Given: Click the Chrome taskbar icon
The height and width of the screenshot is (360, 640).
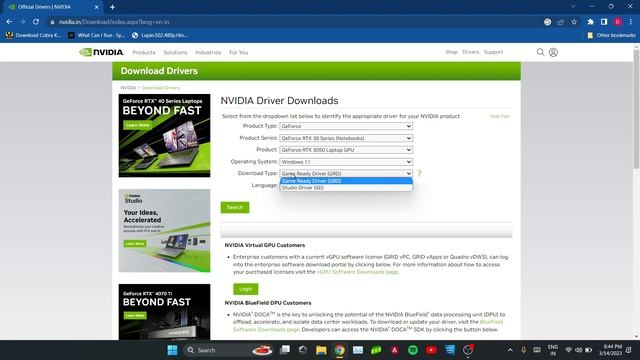Looking at the screenshot, I should click(340, 350).
